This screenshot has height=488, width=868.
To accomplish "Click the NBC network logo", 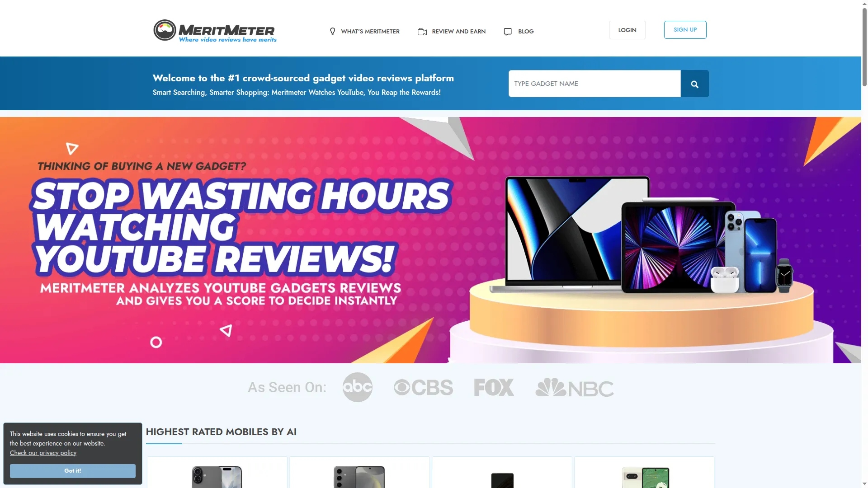I will point(575,388).
